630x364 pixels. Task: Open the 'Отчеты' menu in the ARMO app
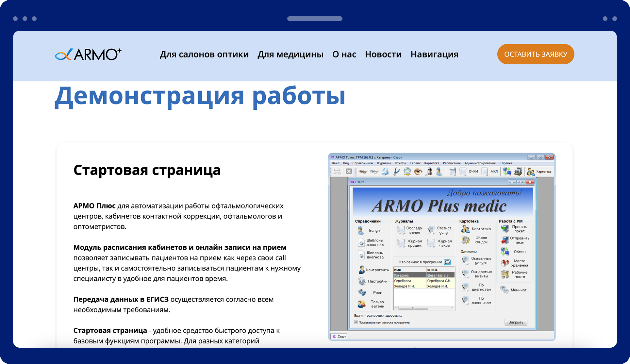click(400, 163)
